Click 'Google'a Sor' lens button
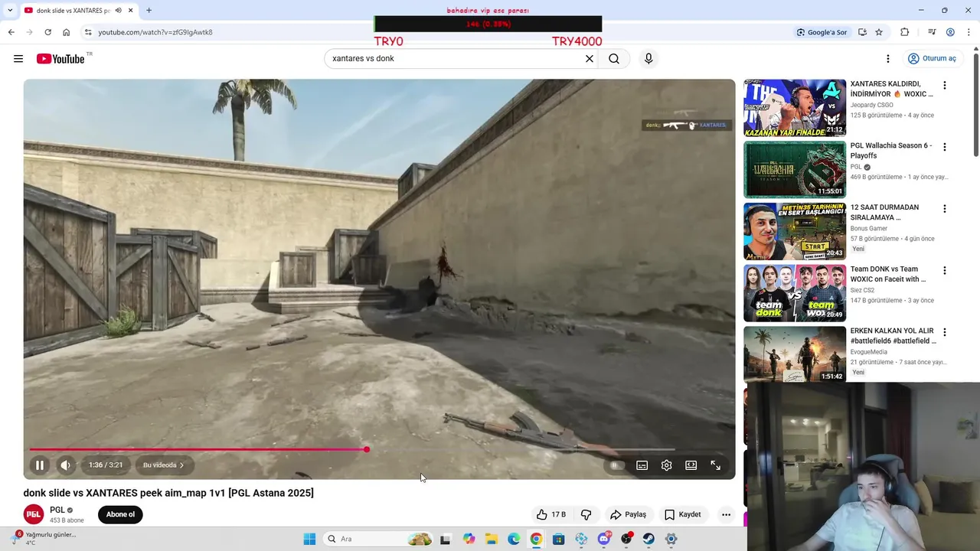 [822, 32]
